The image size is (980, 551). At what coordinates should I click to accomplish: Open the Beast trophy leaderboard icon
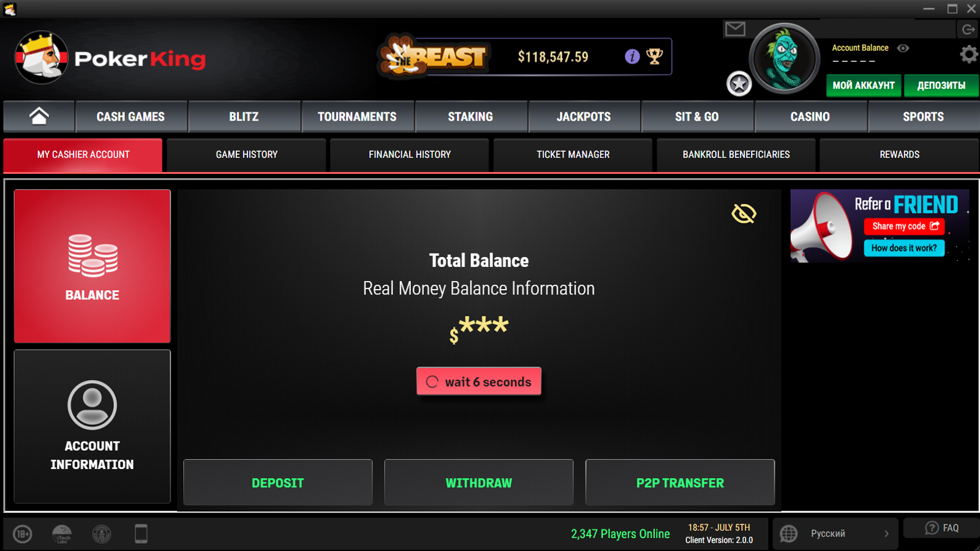pyautogui.click(x=655, y=56)
